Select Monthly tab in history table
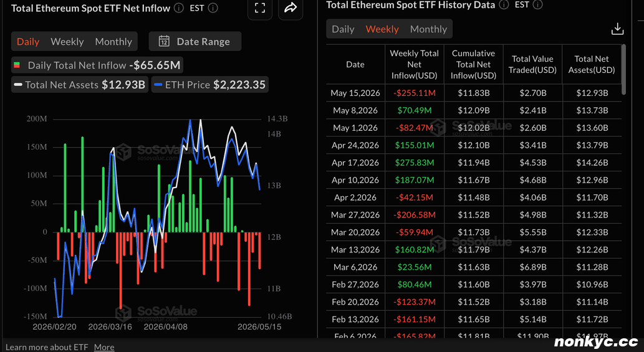This screenshot has width=644, height=352. [x=428, y=29]
